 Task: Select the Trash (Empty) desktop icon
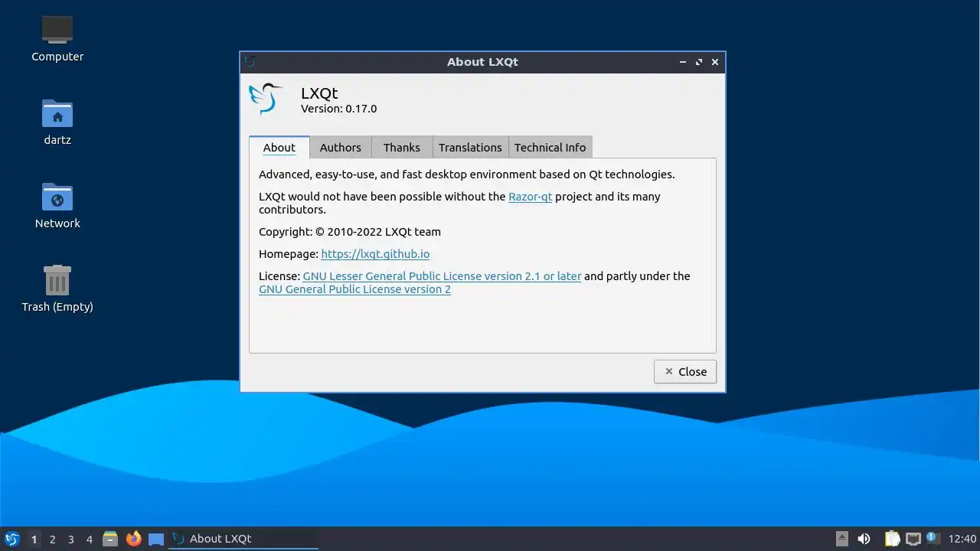pos(57,289)
